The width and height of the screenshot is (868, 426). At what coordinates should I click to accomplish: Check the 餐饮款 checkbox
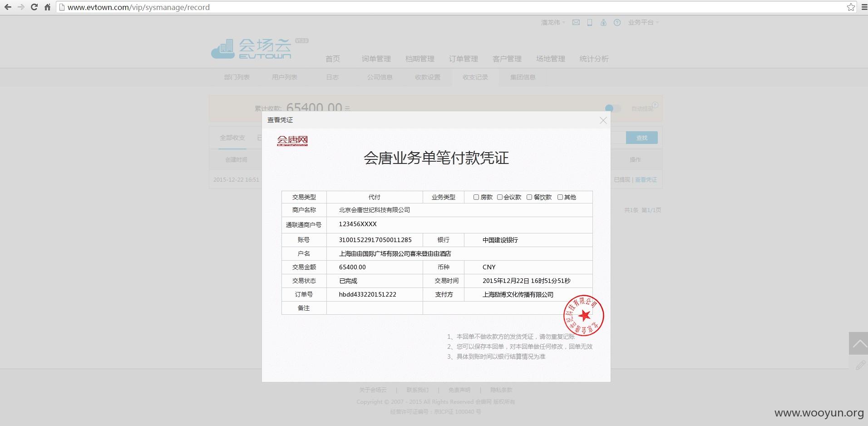(x=529, y=197)
